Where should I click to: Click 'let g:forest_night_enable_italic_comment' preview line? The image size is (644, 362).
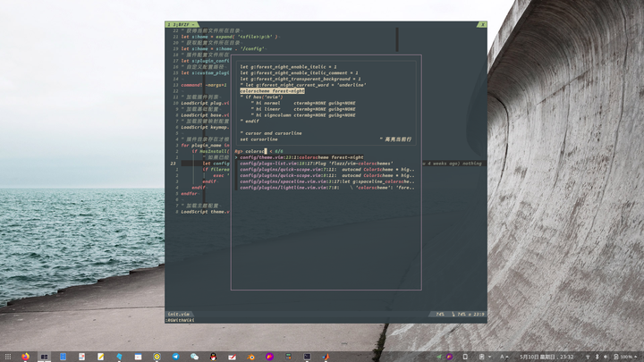299,72
